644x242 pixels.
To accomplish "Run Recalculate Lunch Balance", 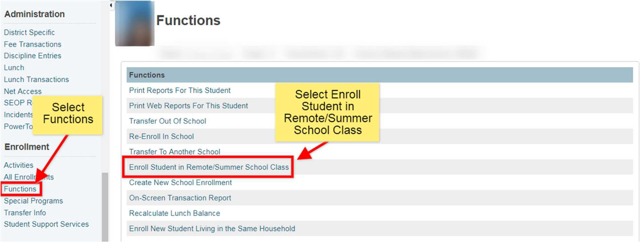I will click(x=174, y=213).
